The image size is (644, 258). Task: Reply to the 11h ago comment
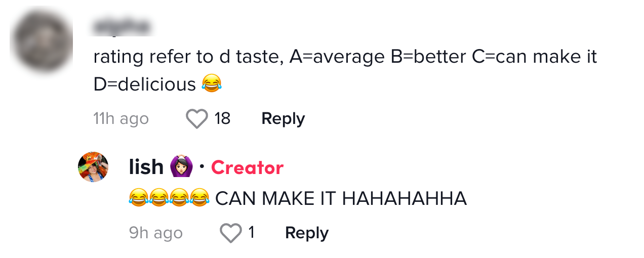click(x=283, y=119)
